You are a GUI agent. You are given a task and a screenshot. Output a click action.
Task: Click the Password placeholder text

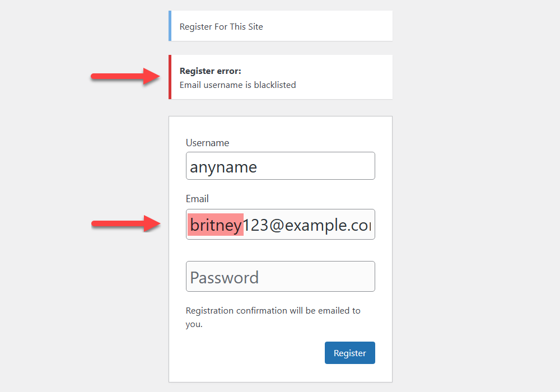pyautogui.click(x=224, y=277)
